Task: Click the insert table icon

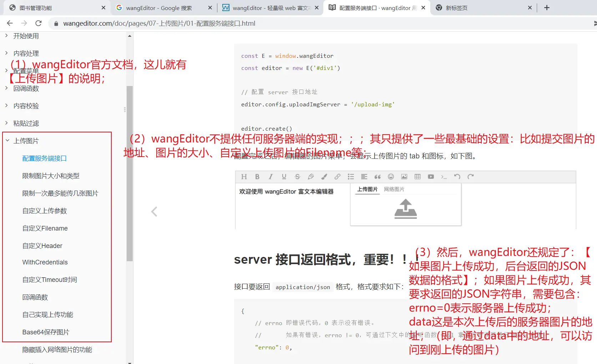Action: pos(418,177)
